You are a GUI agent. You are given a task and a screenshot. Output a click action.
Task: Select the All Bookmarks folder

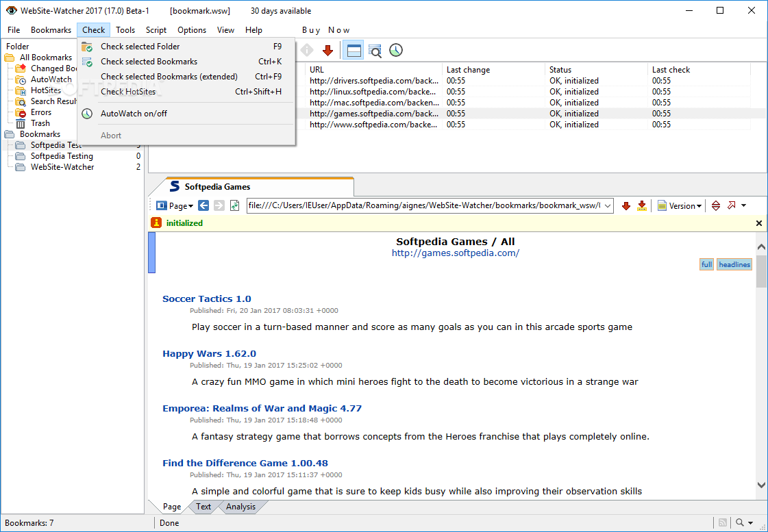click(x=45, y=58)
